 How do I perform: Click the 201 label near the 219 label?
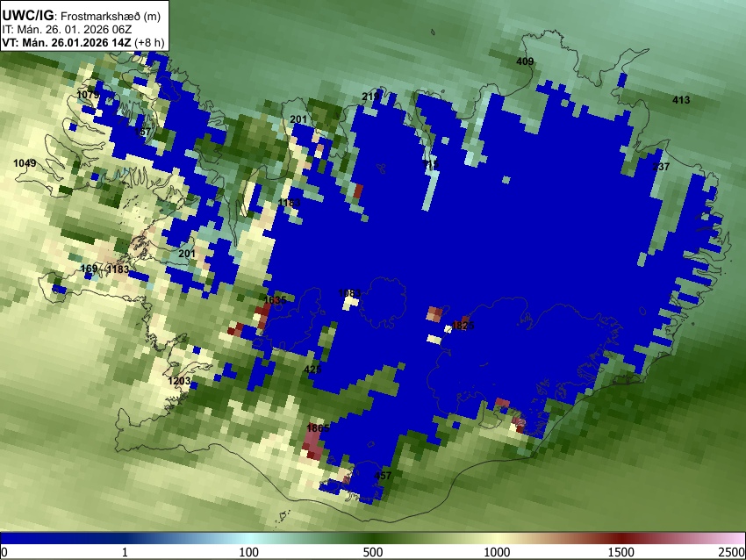(x=298, y=119)
